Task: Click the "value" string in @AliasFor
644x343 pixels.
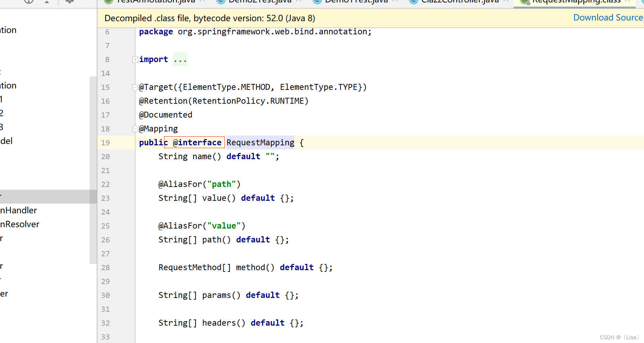Action: [x=224, y=226]
